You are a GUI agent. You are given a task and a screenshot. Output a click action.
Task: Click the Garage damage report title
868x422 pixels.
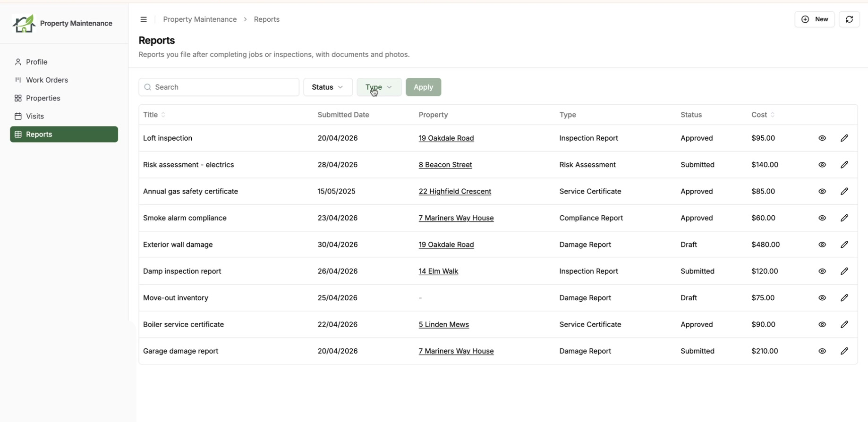point(180,351)
